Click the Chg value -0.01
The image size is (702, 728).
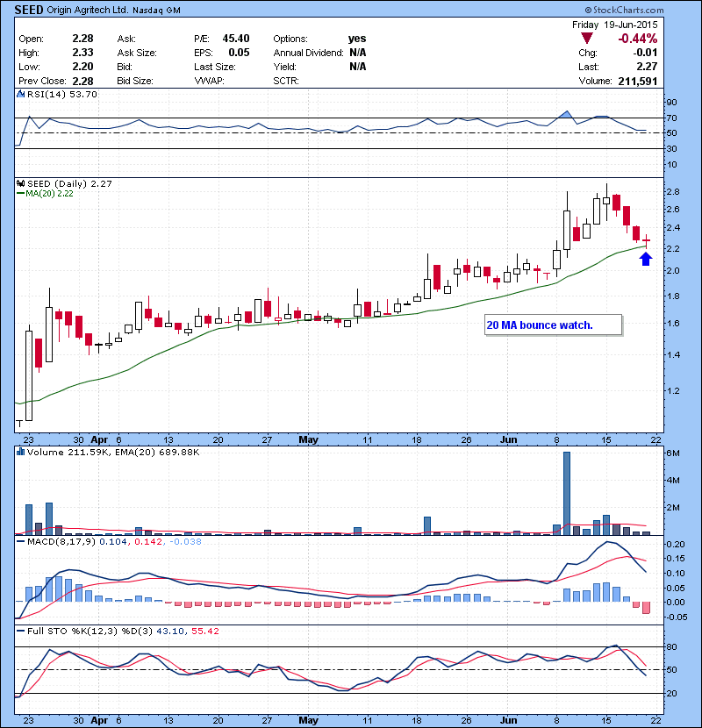point(645,53)
